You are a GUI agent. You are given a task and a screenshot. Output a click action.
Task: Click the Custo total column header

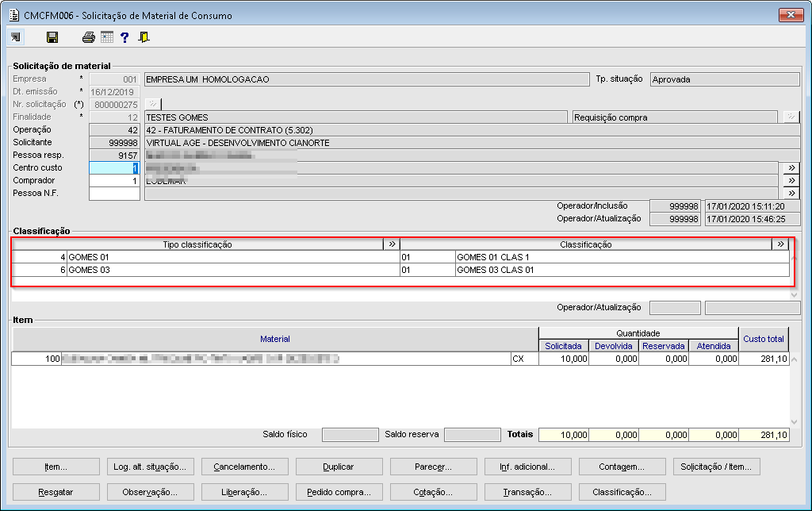click(764, 339)
